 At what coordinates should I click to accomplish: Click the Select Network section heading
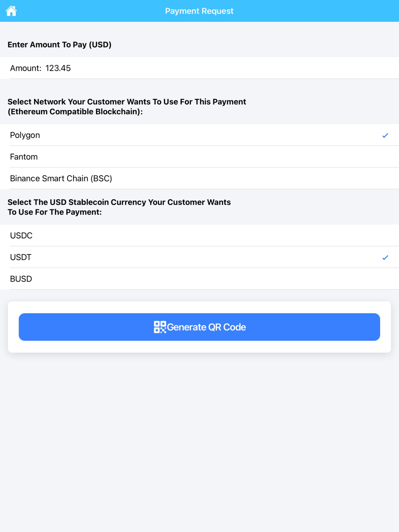pyautogui.click(x=127, y=106)
